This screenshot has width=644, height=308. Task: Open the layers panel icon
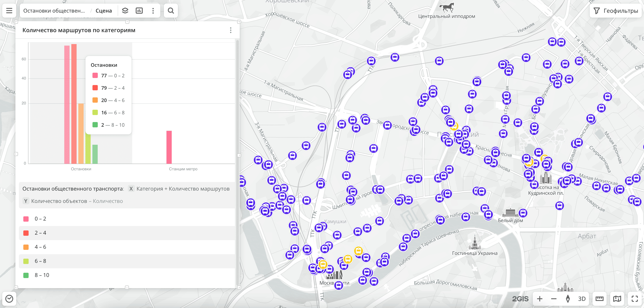tap(125, 11)
